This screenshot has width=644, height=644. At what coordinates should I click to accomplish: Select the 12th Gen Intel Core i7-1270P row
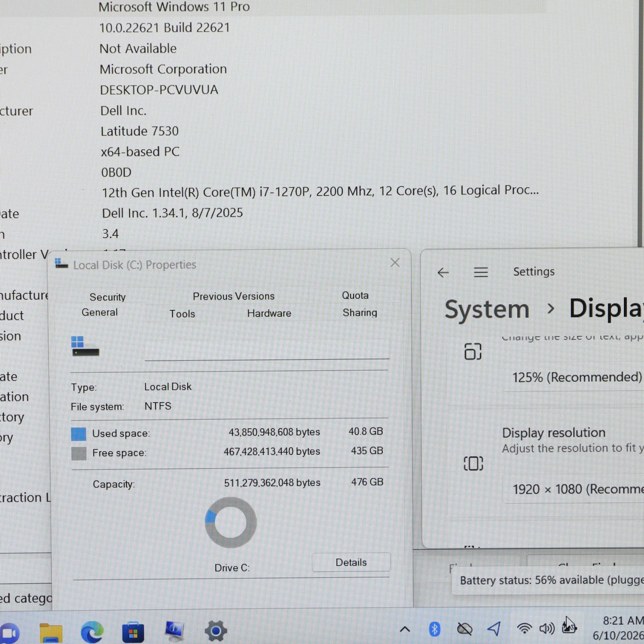(320, 191)
